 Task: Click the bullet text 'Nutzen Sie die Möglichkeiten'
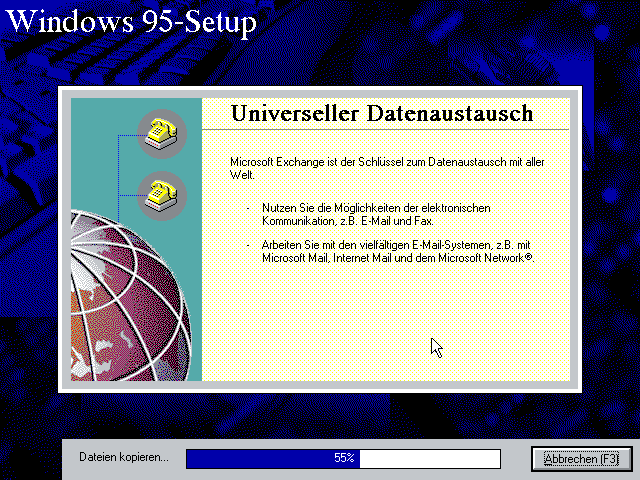click(376, 214)
